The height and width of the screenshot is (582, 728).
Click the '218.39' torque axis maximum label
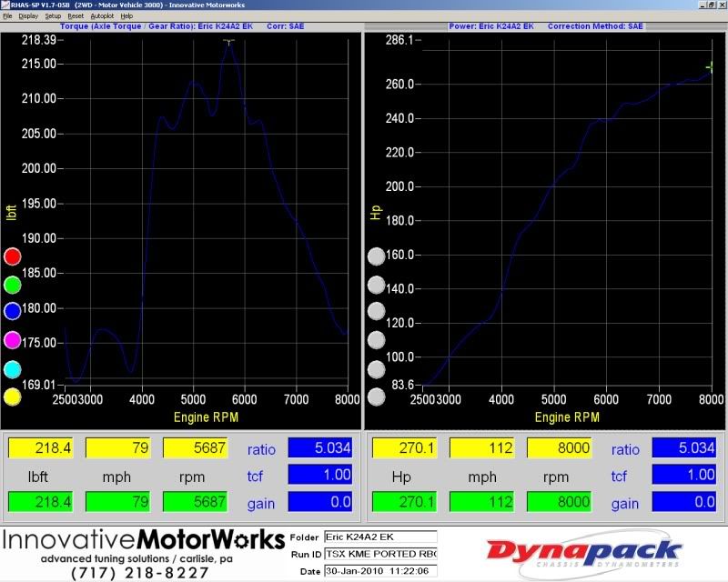pyautogui.click(x=38, y=40)
